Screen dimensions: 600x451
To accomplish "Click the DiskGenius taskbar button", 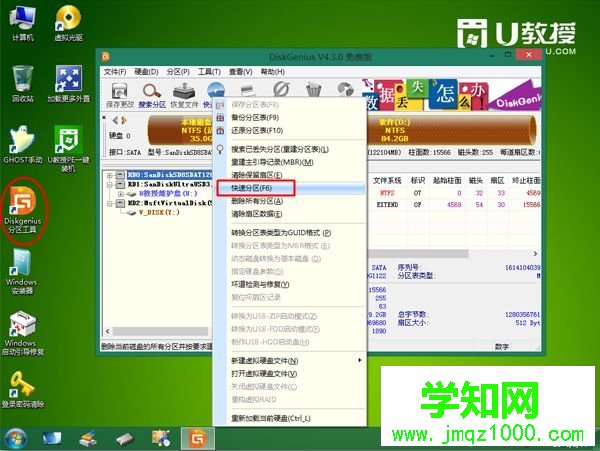I will (198, 438).
